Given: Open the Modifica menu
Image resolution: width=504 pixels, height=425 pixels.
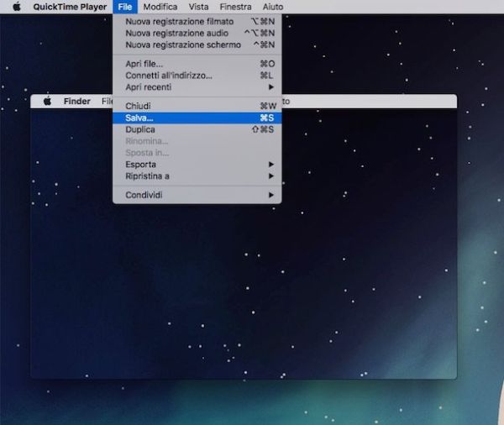Looking at the screenshot, I should [160, 7].
